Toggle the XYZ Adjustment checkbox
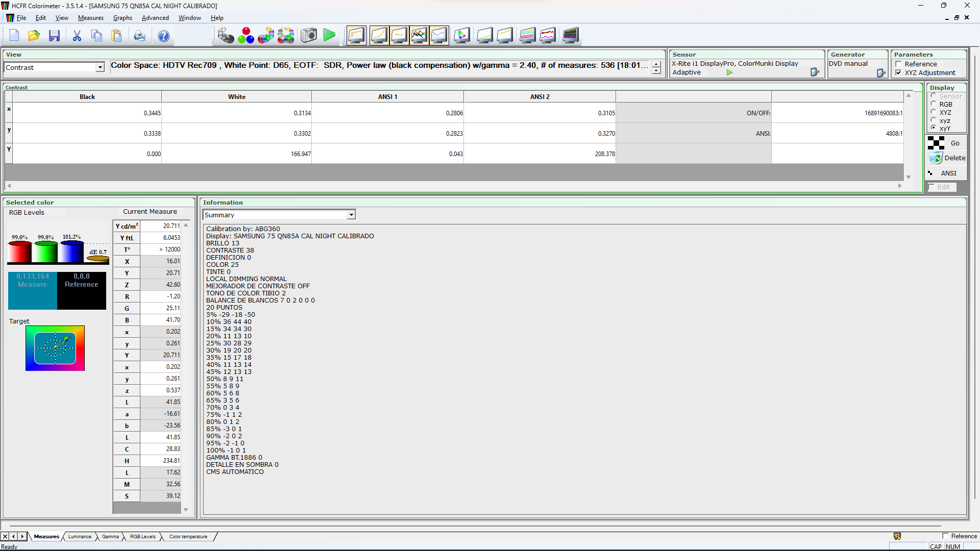Screen dimensions: 980x551 coord(899,73)
